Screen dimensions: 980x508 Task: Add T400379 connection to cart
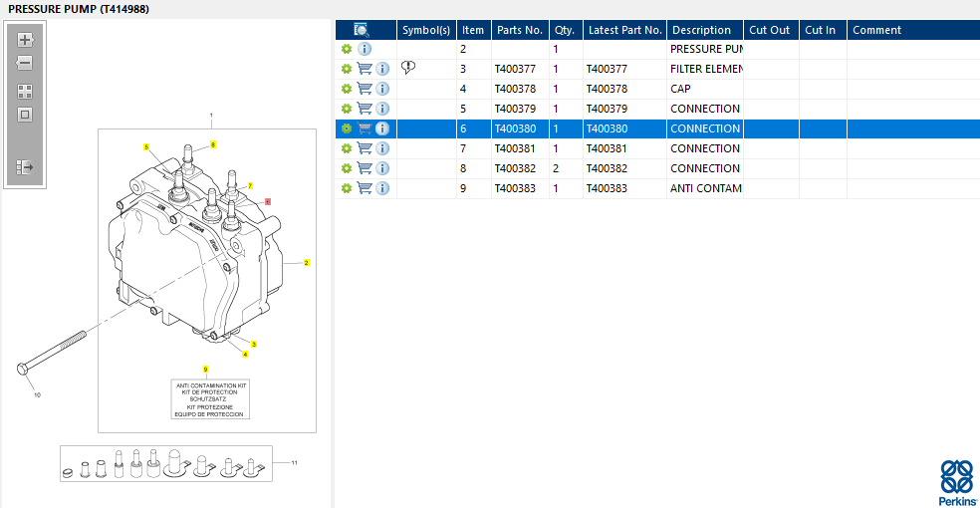tap(365, 109)
